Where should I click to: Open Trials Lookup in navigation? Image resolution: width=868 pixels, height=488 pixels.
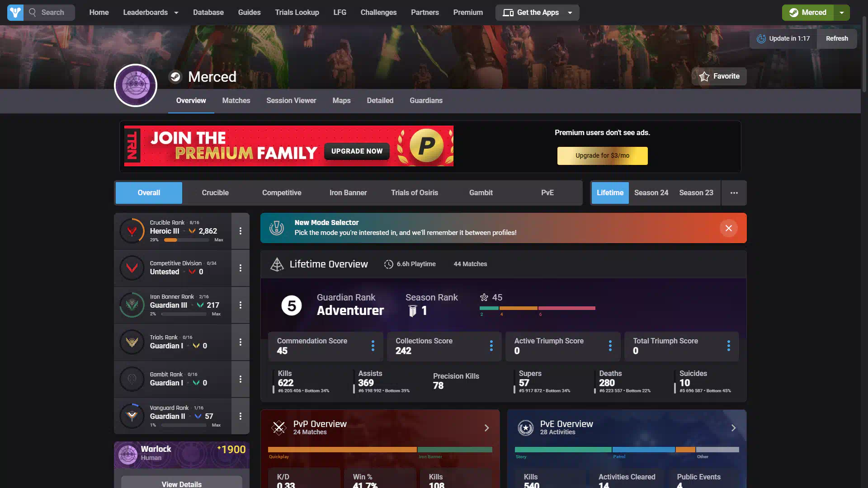[297, 13]
